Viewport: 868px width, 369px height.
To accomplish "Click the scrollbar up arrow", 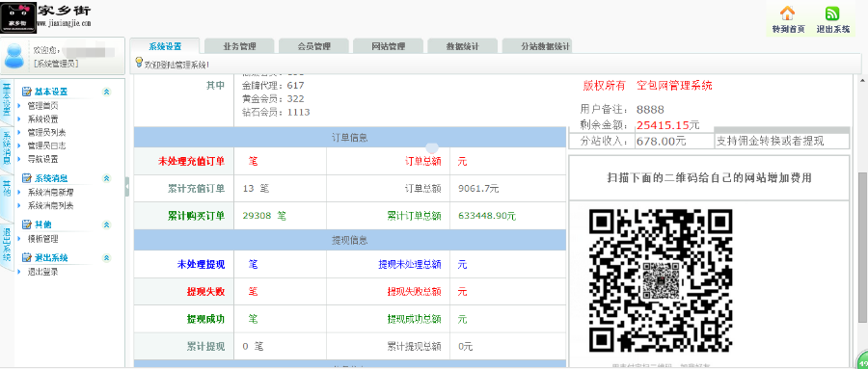I will [x=862, y=81].
